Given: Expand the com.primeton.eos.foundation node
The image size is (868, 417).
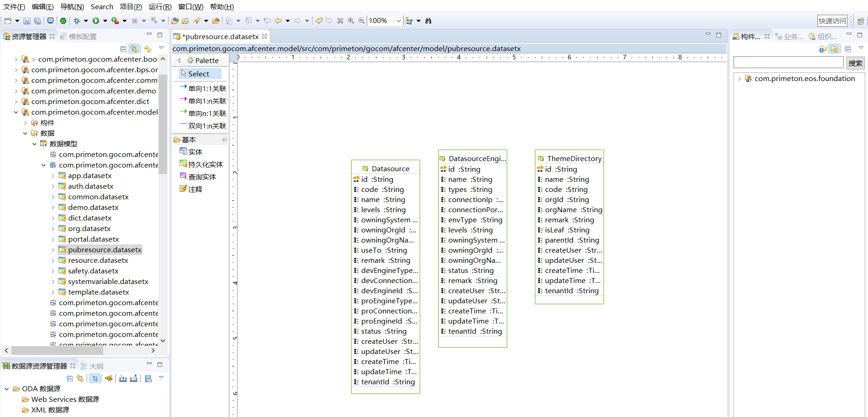Looking at the screenshot, I should click(x=739, y=79).
